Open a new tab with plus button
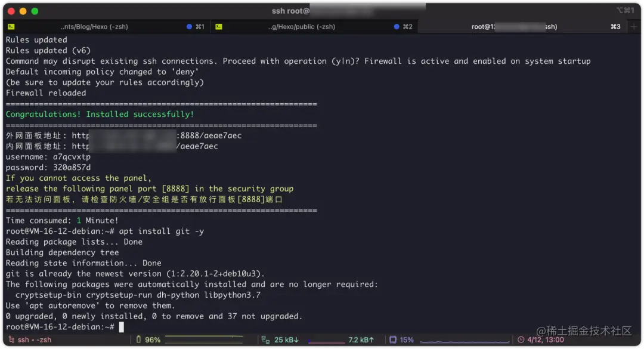644x349 pixels. [634, 27]
